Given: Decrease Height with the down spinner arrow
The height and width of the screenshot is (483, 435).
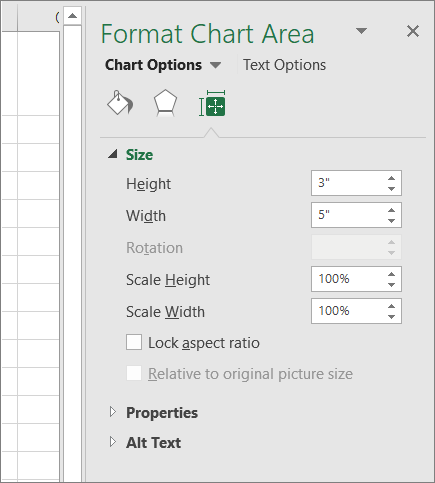Looking at the screenshot, I should tap(391, 189).
